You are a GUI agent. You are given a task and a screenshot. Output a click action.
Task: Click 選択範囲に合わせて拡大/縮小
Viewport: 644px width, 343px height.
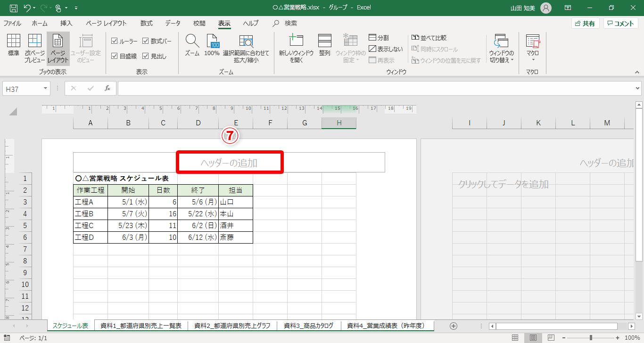[246, 48]
